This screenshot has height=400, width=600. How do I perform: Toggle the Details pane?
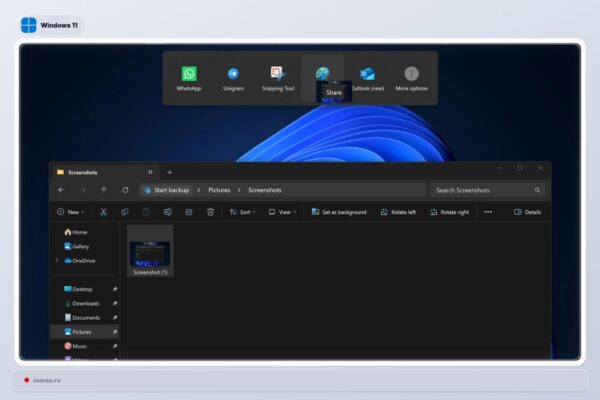527,212
